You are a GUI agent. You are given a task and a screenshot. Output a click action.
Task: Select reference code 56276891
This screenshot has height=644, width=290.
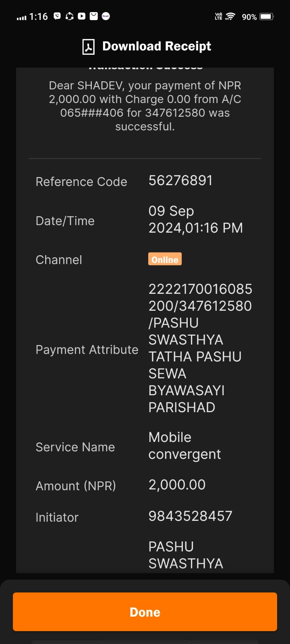180,180
